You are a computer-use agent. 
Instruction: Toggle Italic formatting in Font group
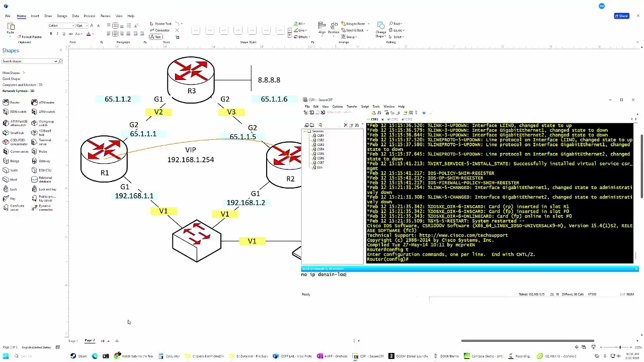coord(57,34)
